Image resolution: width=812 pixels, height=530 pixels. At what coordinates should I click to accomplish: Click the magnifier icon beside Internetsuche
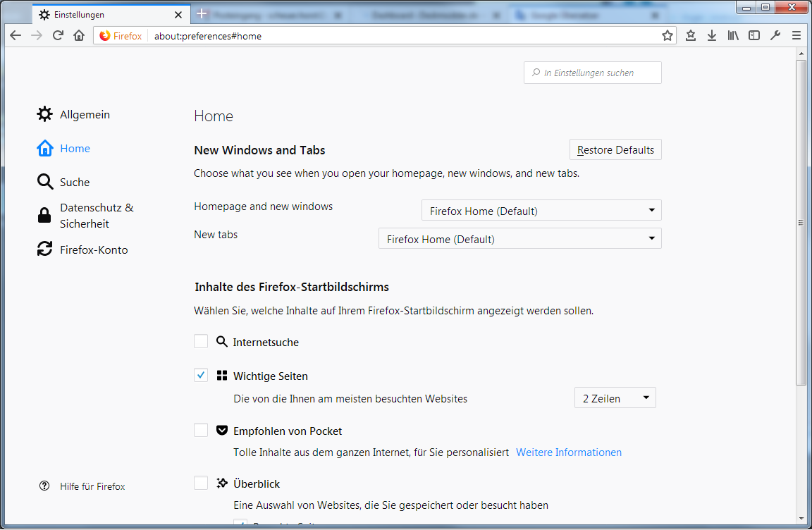point(221,342)
